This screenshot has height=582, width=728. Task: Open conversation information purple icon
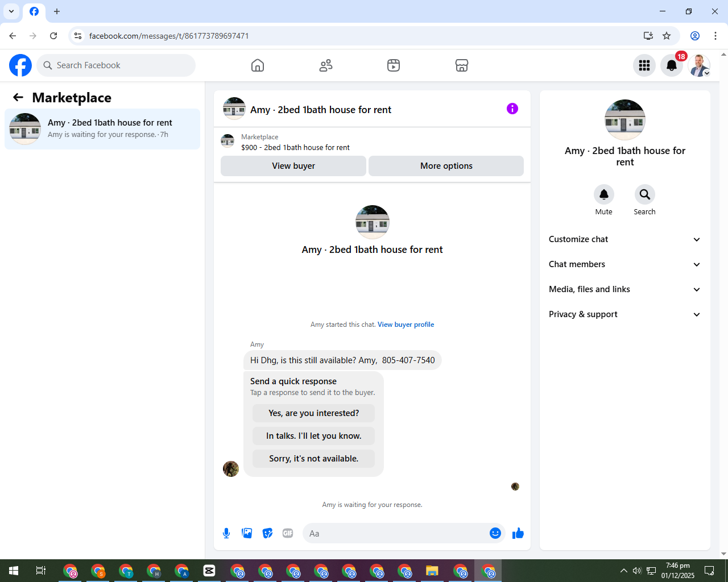click(x=512, y=109)
